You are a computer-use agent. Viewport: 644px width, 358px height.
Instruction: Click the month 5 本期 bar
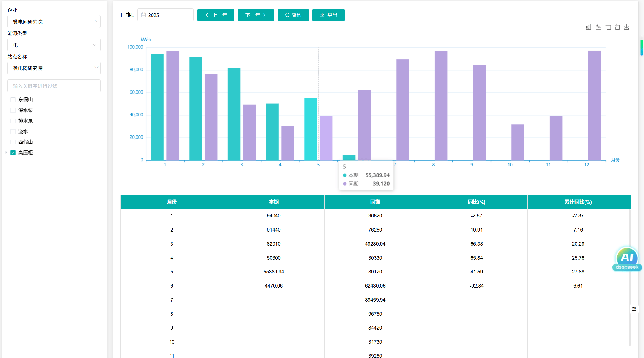click(311, 129)
